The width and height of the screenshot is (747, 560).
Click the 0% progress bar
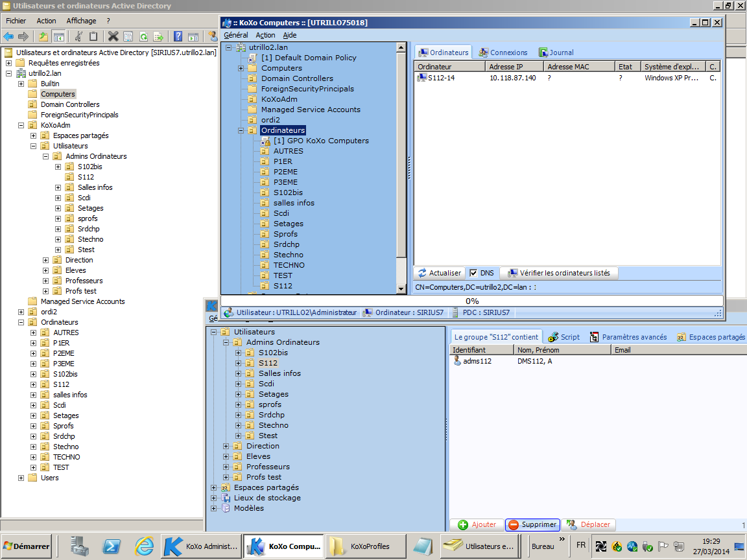[x=471, y=301]
